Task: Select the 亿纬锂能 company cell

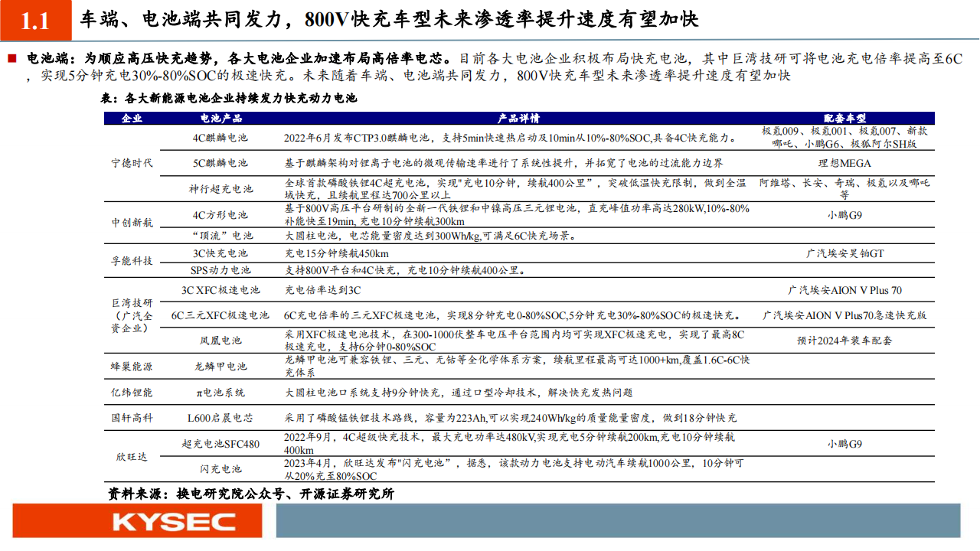Action: pyautogui.click(x=132, y=392)
